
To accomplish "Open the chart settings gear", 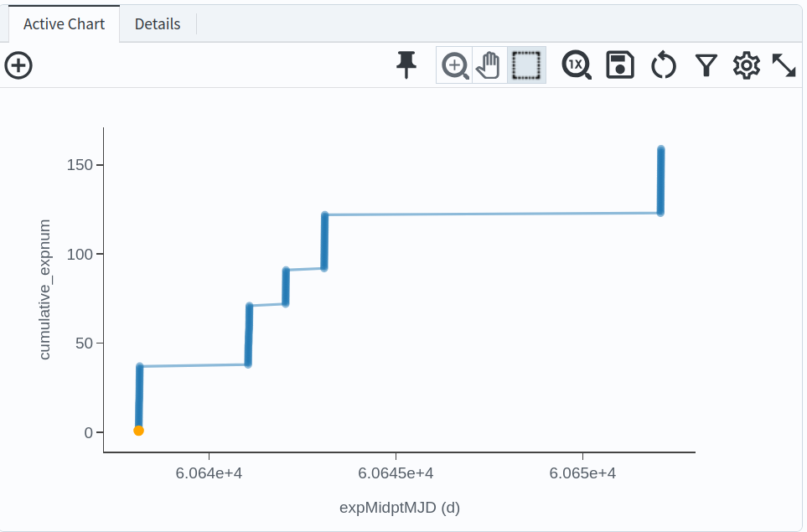I will (x=747, y=65).
